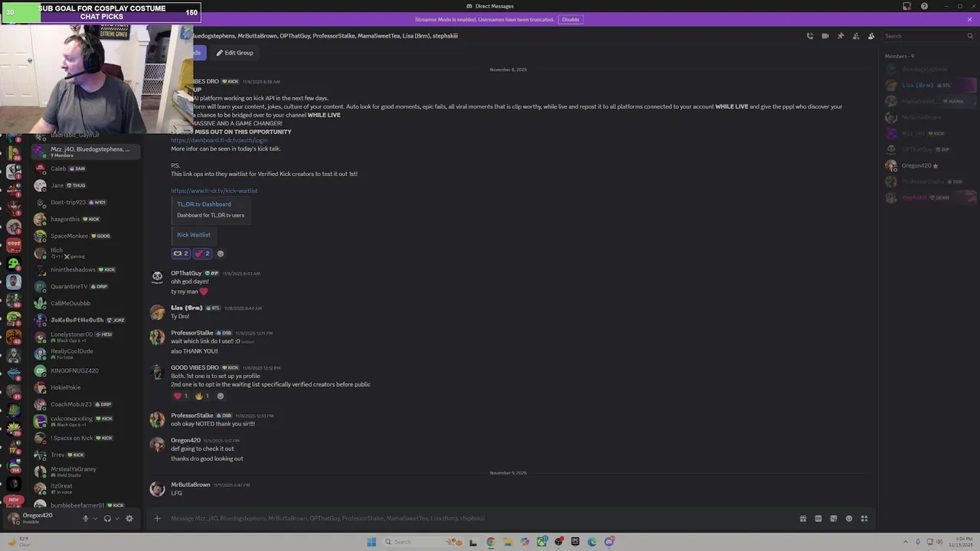Open Google Chrome from the taskbar

click(x=491, y=542)
